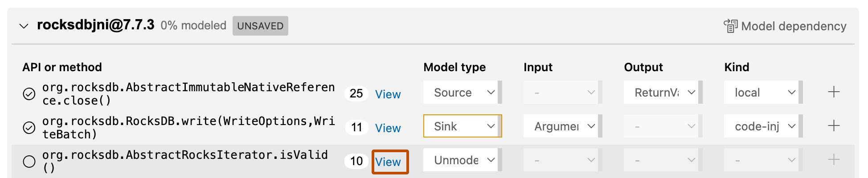Click plus icon on isValid() row
868x178 pixels.
click(x=833, y=160)
